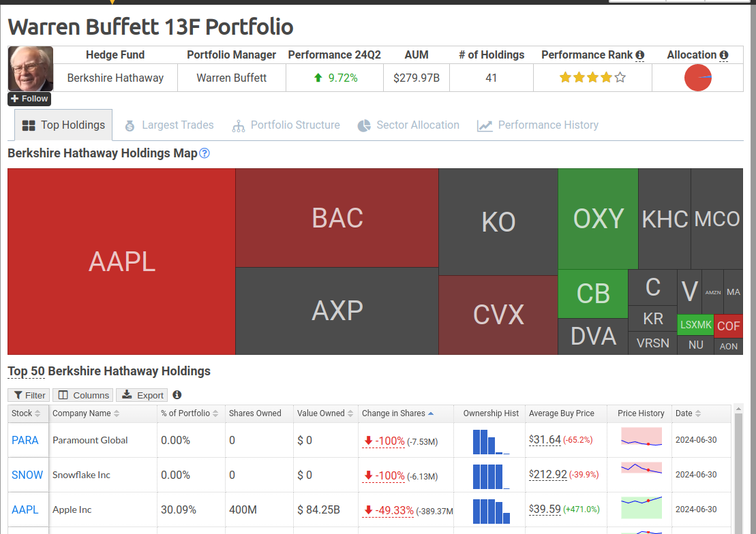Sort holdings by Date column
Screen dimensions: 756x534
pos(688,413)
